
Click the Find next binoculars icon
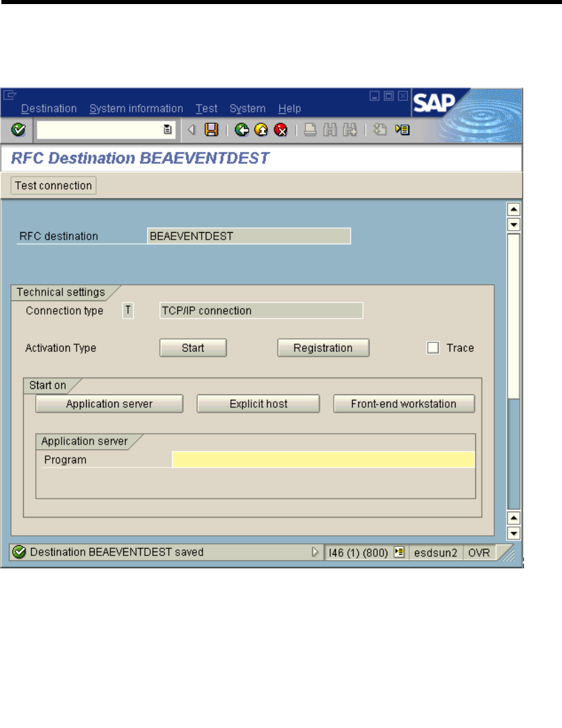click(x=350, y=129)
